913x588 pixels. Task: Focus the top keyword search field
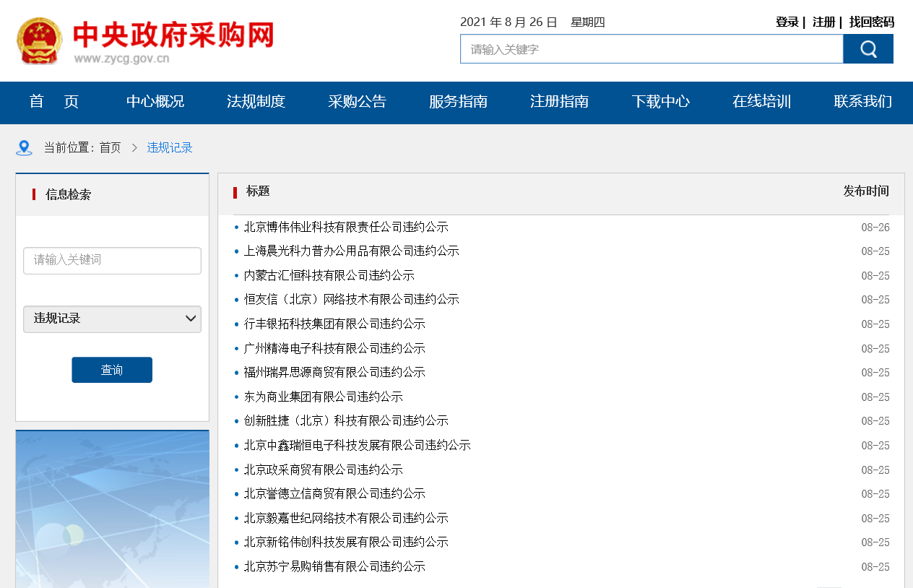click(x=652, y=49)
